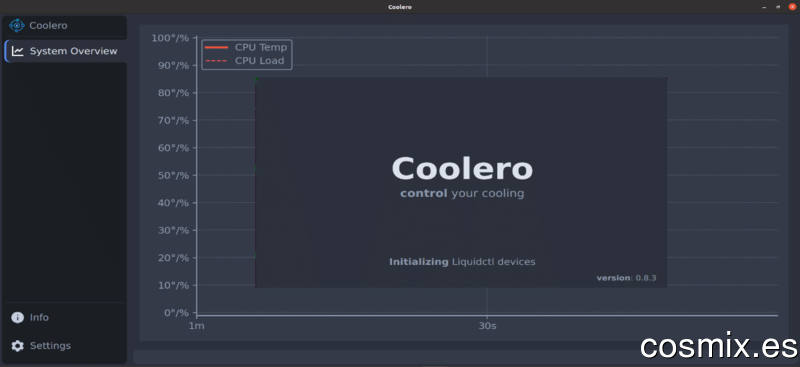
Task: Click the 100°/% axis label
Action: click(170, 38)
